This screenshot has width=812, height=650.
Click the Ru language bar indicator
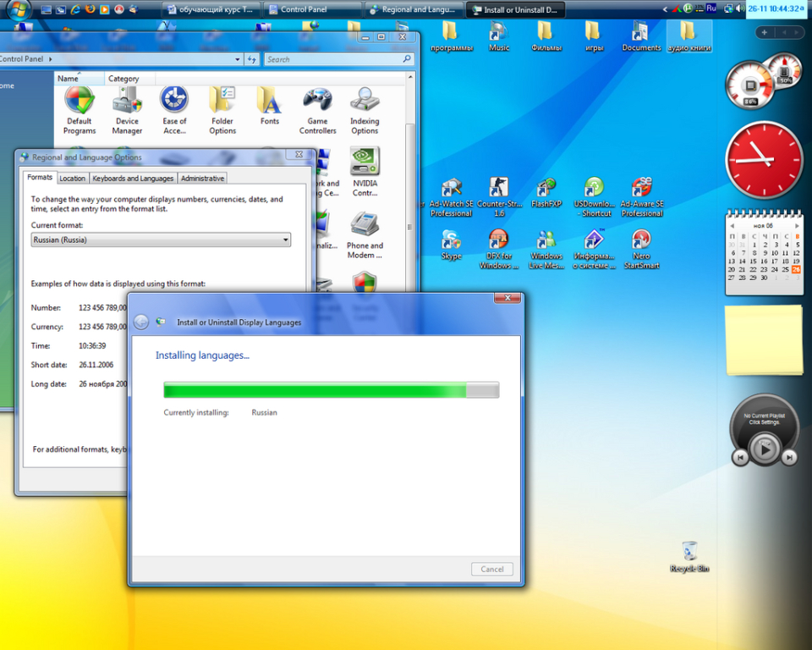point(711,8)
